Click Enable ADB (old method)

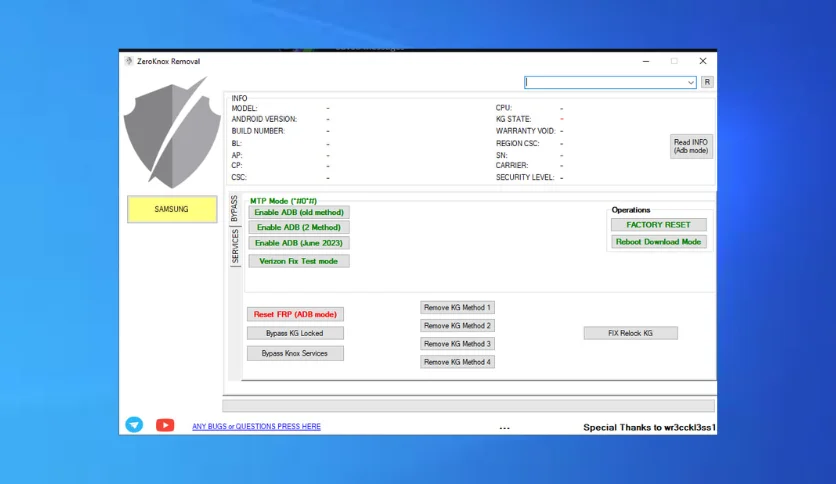(x=299, y=212)
